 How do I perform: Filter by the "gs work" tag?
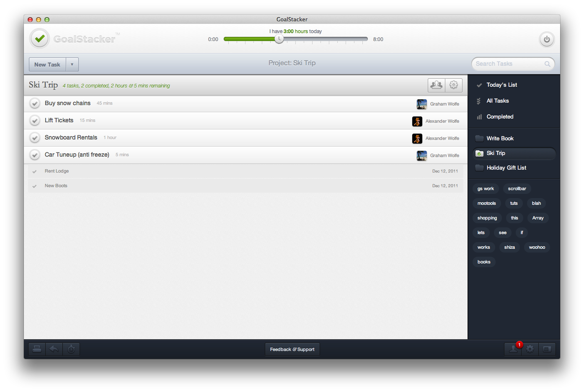tap(486, 188)
